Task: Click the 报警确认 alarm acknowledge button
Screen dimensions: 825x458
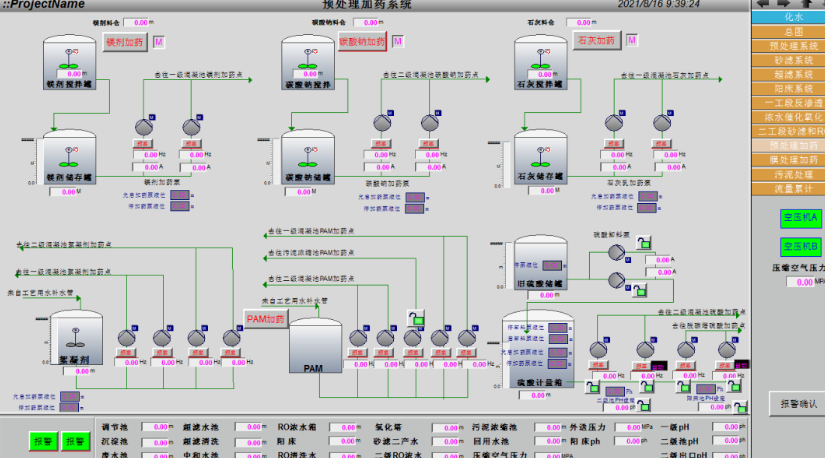Action: (x=795, y=404)
